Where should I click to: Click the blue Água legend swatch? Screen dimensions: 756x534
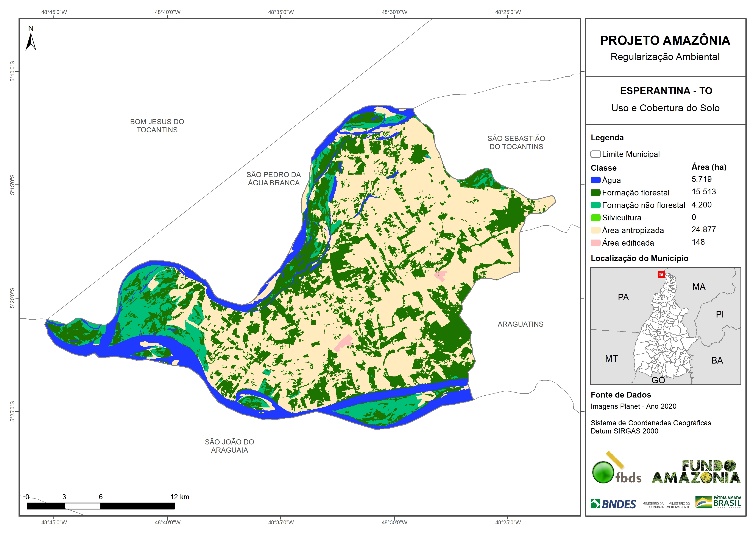(x=595, y=180)
